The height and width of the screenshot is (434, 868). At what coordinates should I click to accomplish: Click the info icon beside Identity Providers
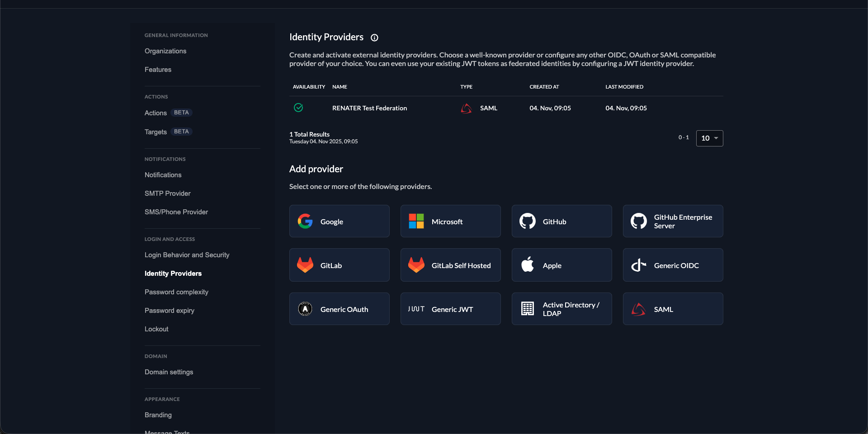(x=374, y=38)
